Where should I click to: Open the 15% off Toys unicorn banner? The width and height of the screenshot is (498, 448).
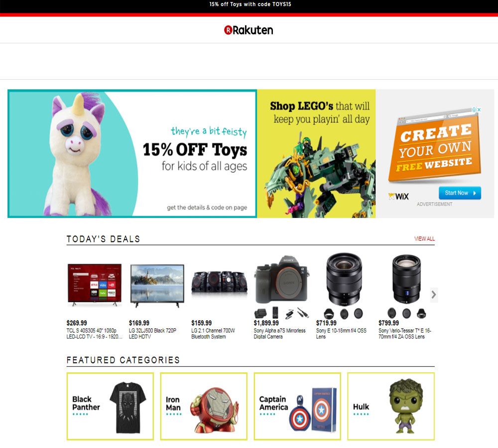pos(132,154)
